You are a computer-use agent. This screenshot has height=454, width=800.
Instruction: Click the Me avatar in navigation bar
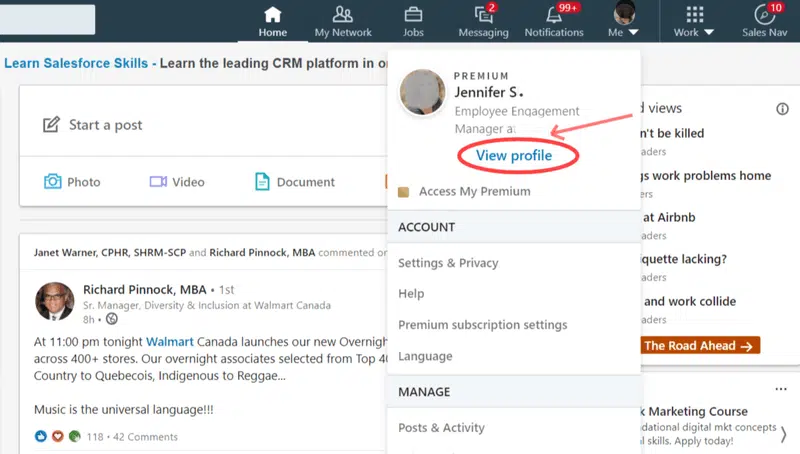click(624, 13)
